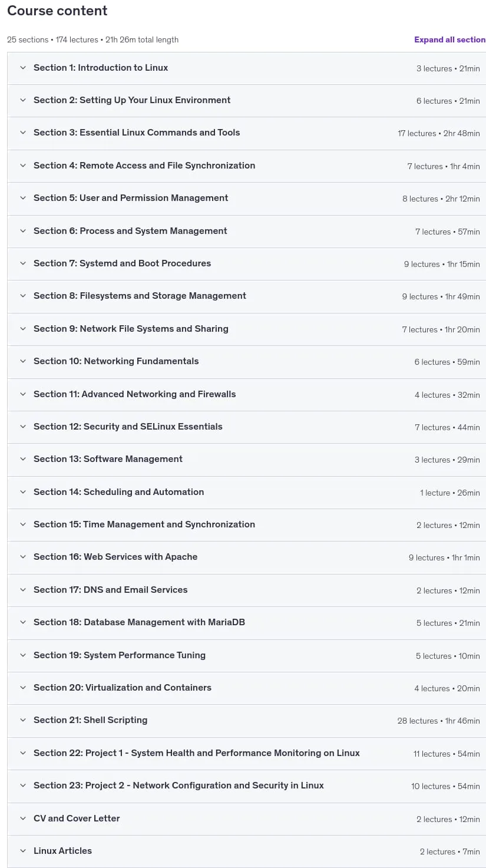Image resolution: width=486 pixels, height=868 pixels.
Task: Open Section 5: User and Permission Management
Action: pyautogui.click(x=246, y=199)
